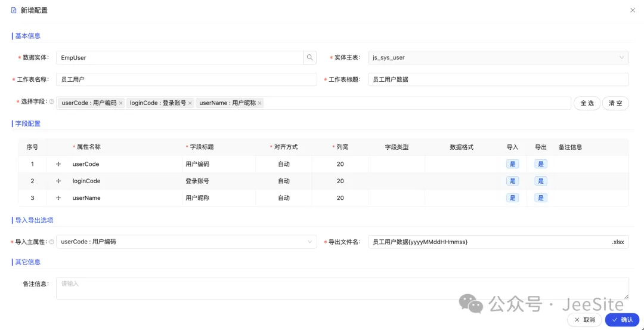Remove the userName : 用户昵称 tag
Screen dimensions: 644x330
pos(260,103)
